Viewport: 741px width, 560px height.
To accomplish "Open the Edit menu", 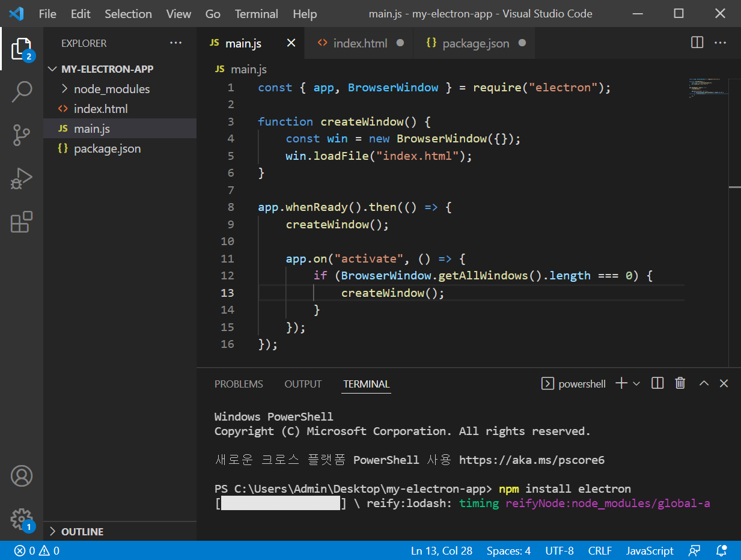I will point(81,13).
